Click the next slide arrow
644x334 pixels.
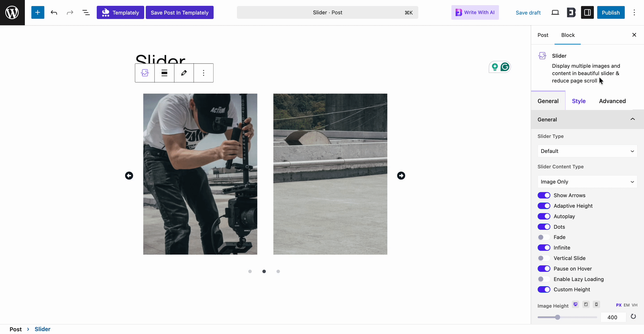(x=401, y=175)
